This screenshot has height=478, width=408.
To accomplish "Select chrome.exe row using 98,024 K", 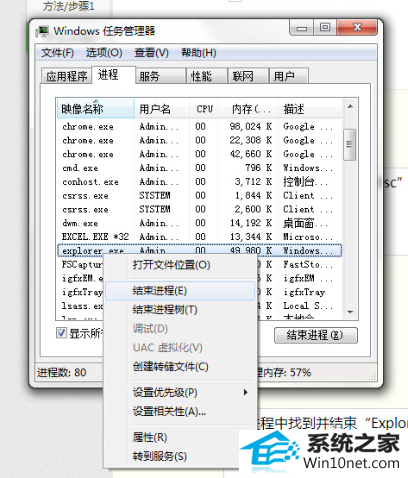I will click(x=199, y=127).
